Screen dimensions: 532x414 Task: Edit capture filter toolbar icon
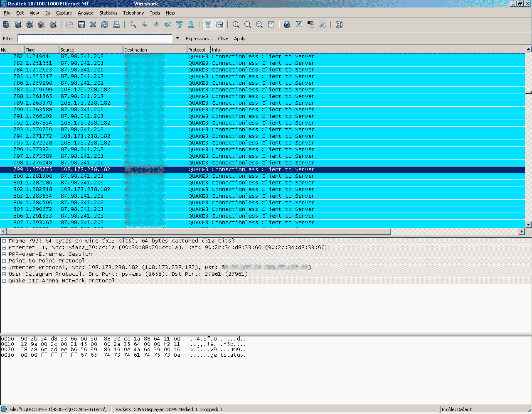pos(287,25)
